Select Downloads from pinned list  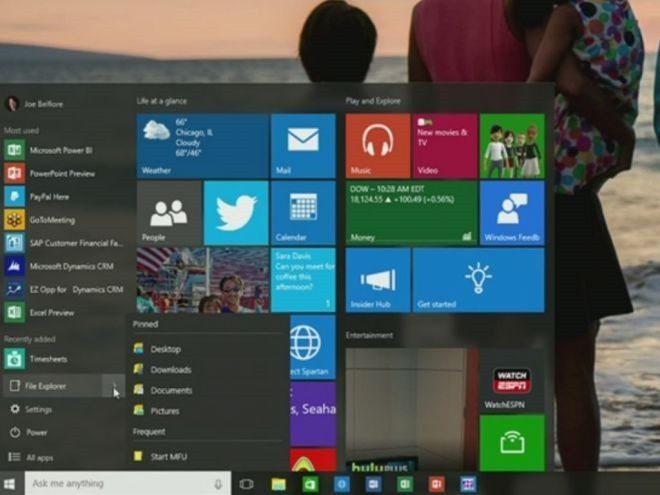(171, 369)
